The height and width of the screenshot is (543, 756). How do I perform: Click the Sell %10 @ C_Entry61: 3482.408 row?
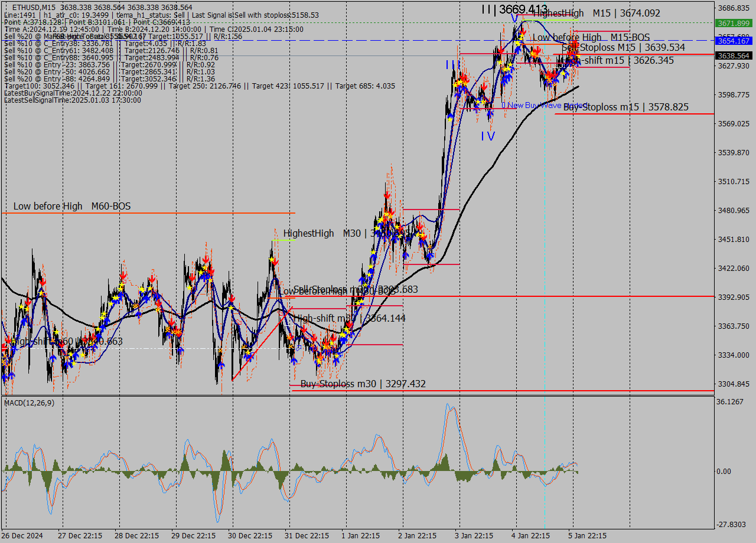(x=111, y=50)
